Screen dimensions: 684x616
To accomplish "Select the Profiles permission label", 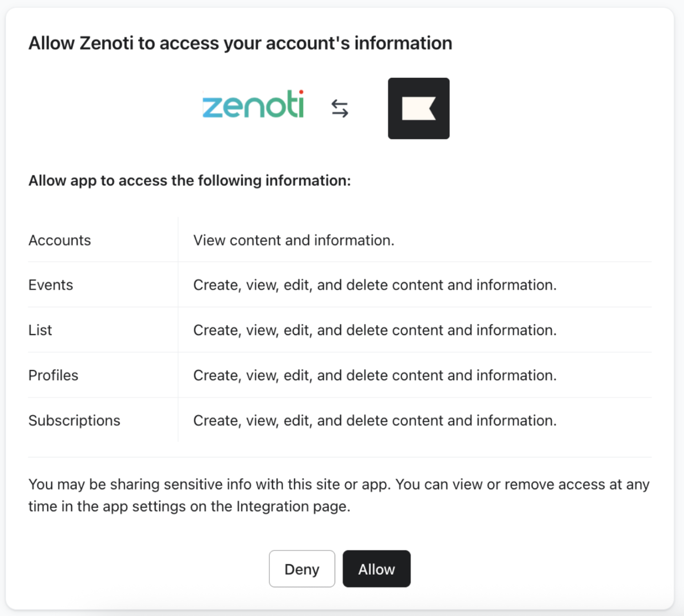I will [x=53, y=376].
